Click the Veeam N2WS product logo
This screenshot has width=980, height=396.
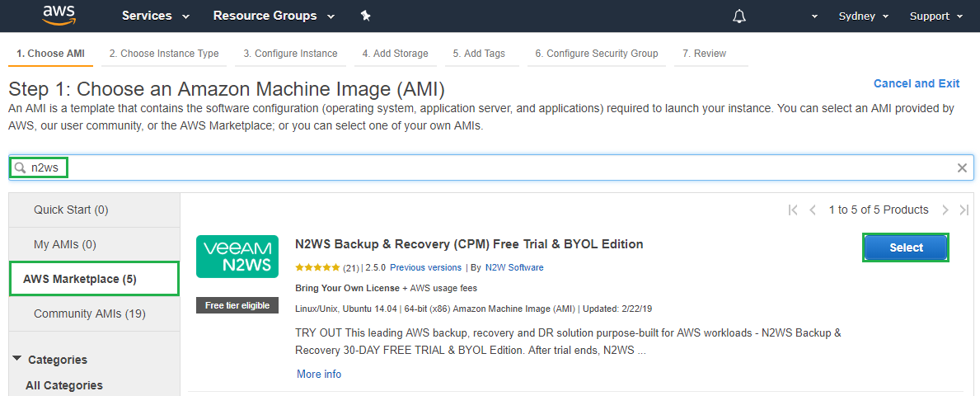[237, 257]
